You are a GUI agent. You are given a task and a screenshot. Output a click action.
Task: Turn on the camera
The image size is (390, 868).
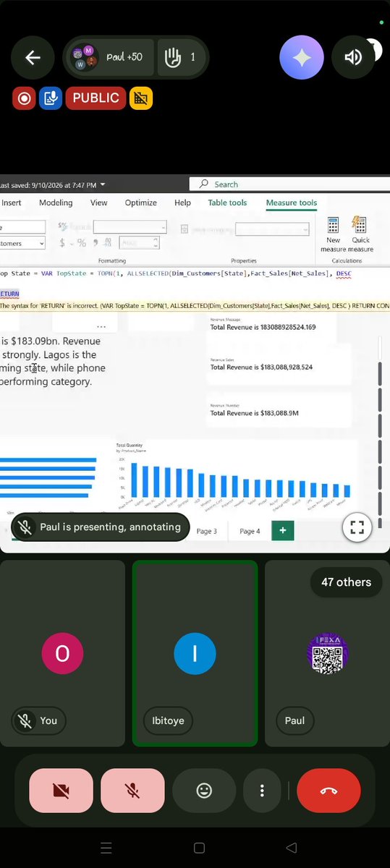pos(62,791)
